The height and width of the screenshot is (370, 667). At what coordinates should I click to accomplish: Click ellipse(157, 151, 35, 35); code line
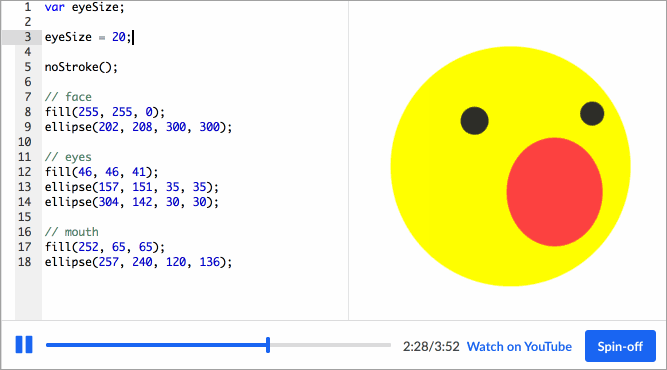tap(132, 187)
